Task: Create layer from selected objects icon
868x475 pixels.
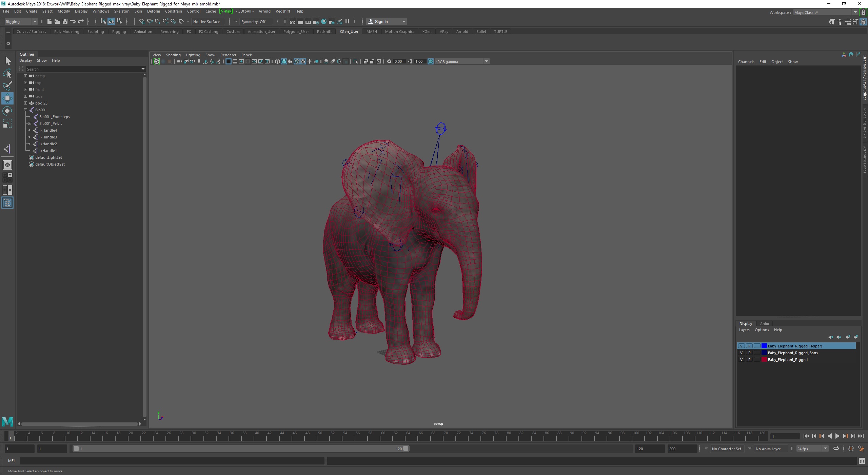Action: [x=855, y=337]
